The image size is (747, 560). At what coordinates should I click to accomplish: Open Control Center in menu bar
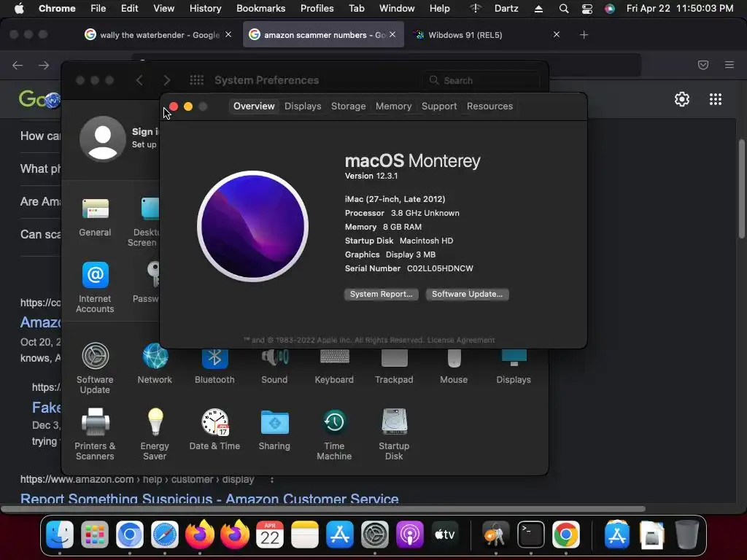click(x=587, y=9)
